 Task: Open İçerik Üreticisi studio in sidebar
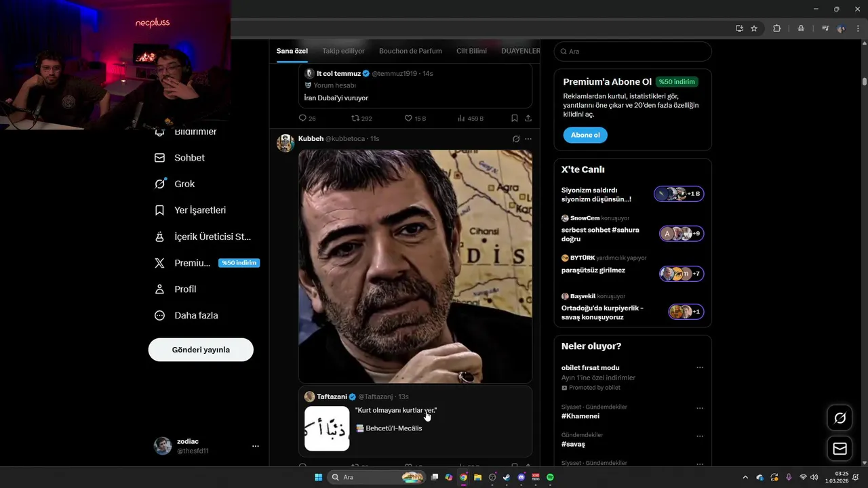pos(203,237)
